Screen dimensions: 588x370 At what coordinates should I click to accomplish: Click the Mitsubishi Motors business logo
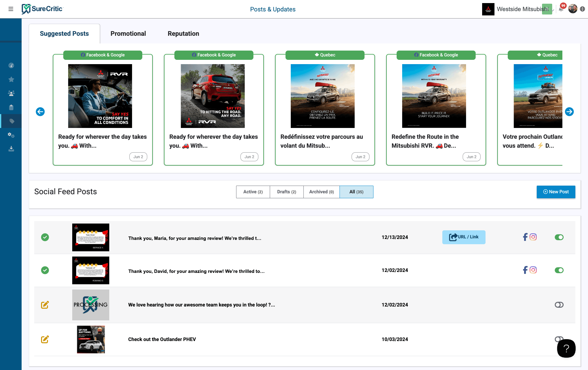click(488, 9)
